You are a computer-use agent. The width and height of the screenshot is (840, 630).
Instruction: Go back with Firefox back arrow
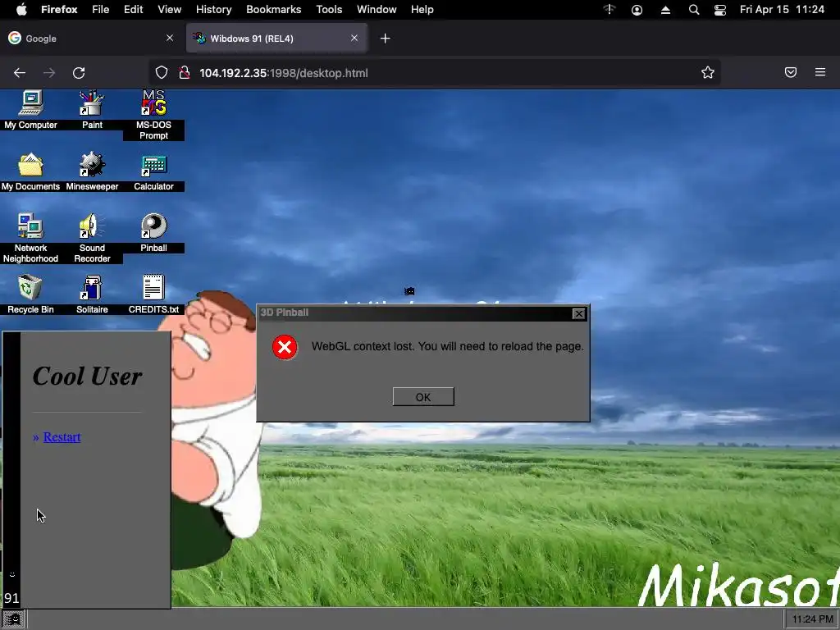tap(20, 73)
